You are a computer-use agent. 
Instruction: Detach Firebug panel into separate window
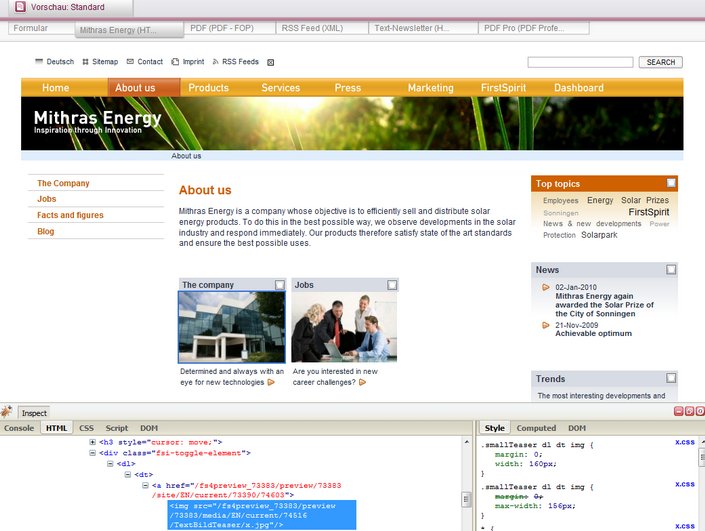[x=689, y=411]
